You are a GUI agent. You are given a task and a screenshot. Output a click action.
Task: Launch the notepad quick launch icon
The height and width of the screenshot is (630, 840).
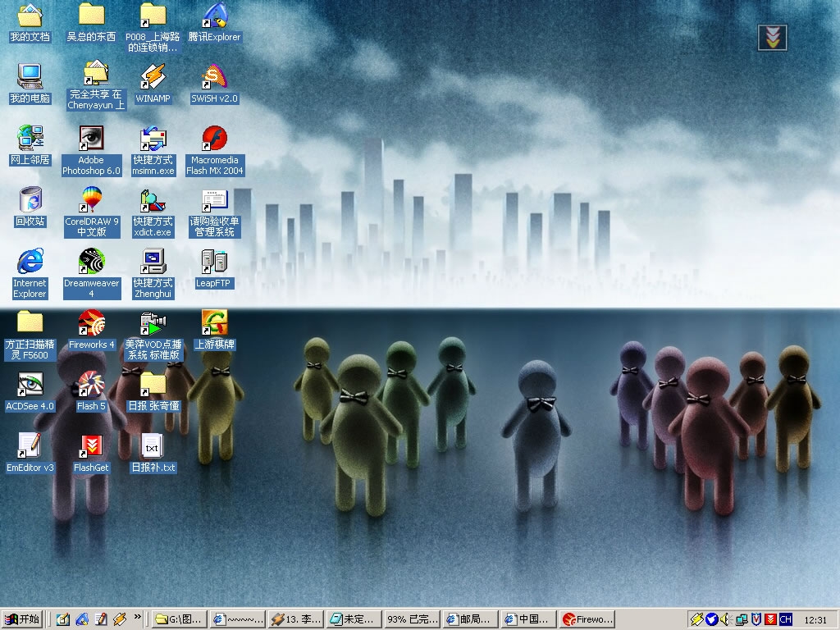(101, 619)
